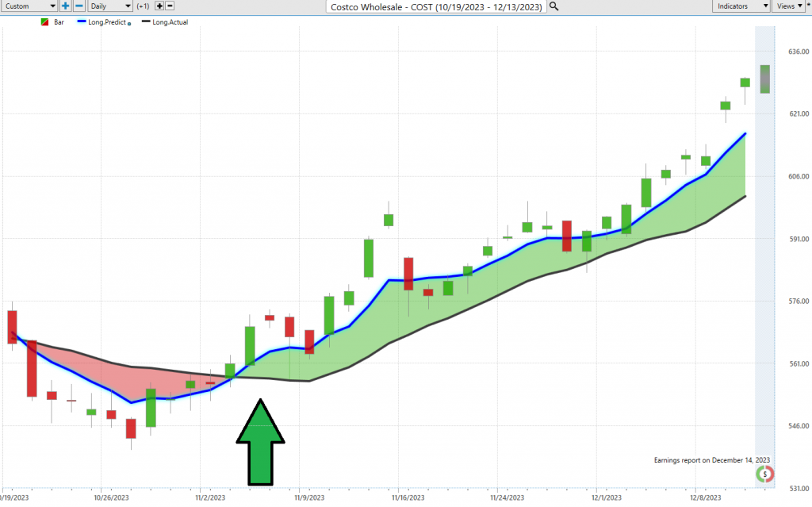This screenshot has width=812, height=507.
Task: Click the gray forecast candle above 621.00
Action: [x=765, y=79]
